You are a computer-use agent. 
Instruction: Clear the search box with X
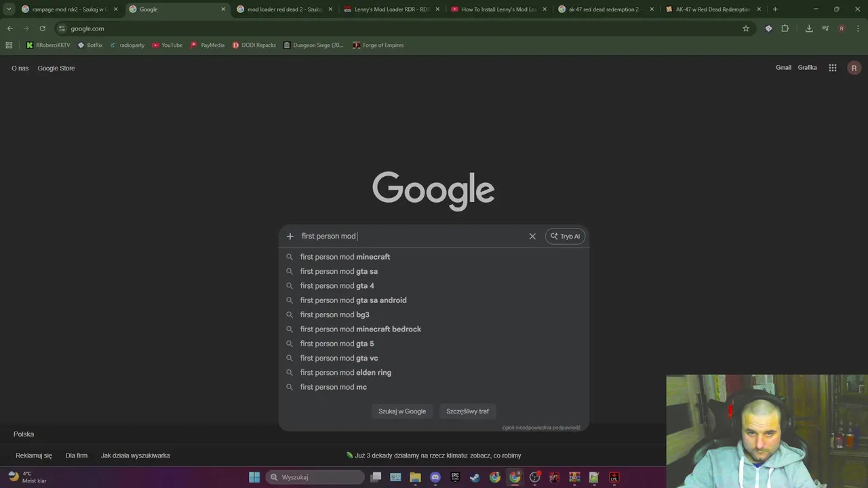coord(532,236)
